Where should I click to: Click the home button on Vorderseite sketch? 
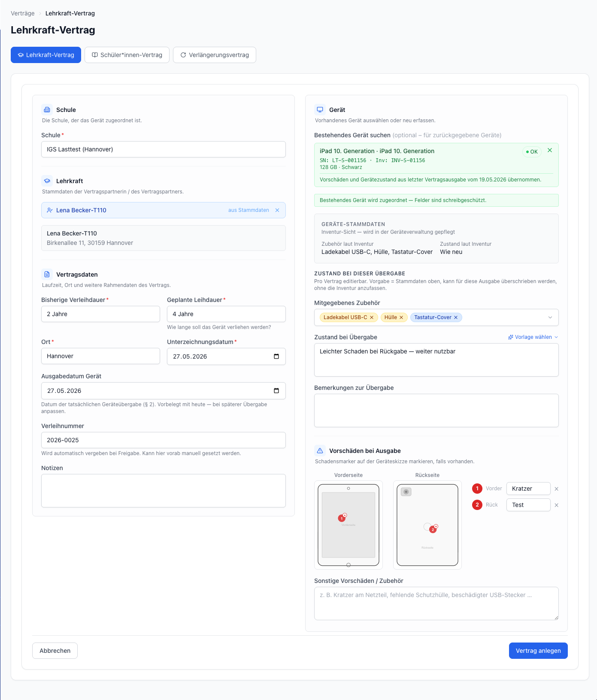click(x=349, y=565)
